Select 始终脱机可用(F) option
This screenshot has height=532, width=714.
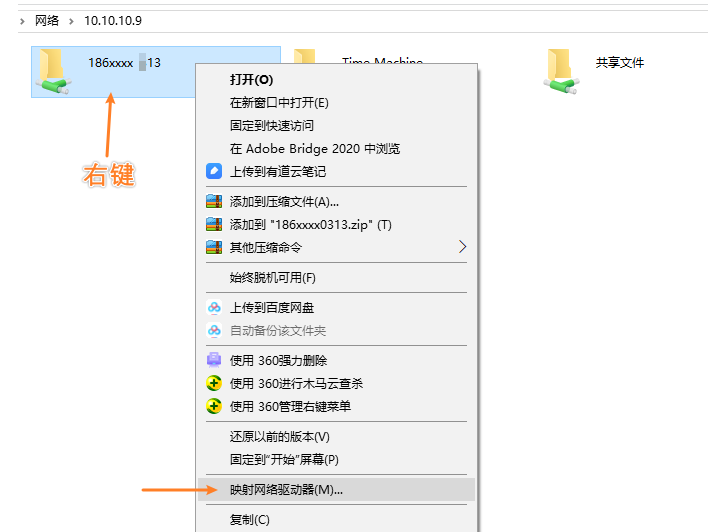(x=272, y=277)
